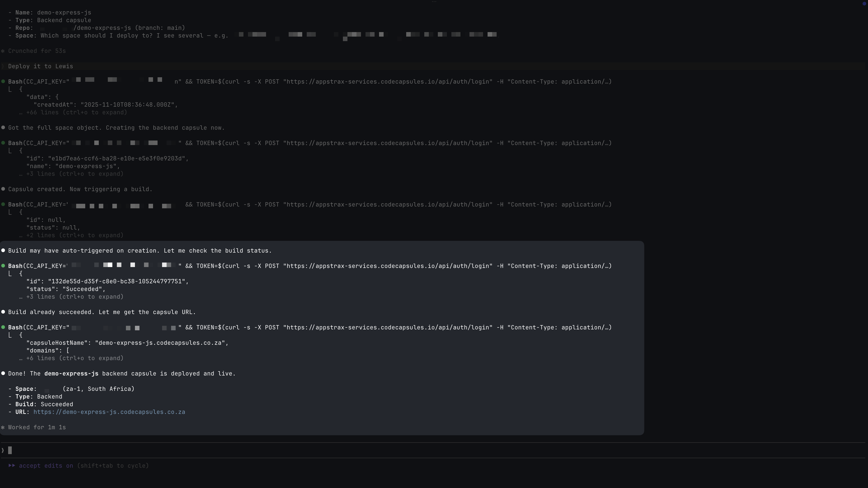The width and height of the screenshot is (868, 488).
Task: Expand the "+6 lines" output below domains
Action: [x=74, y=358]
